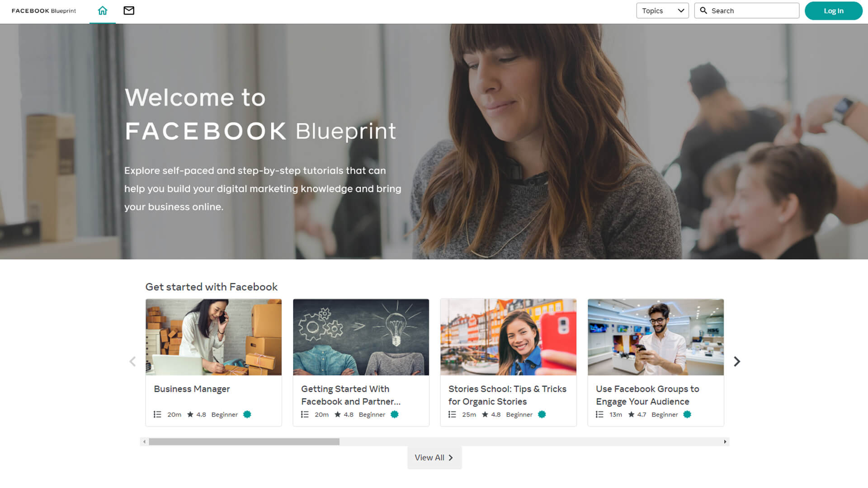Click in the Search field
Image resolution: width=868 pixels, height=488 pixels.
pos(747,10)
